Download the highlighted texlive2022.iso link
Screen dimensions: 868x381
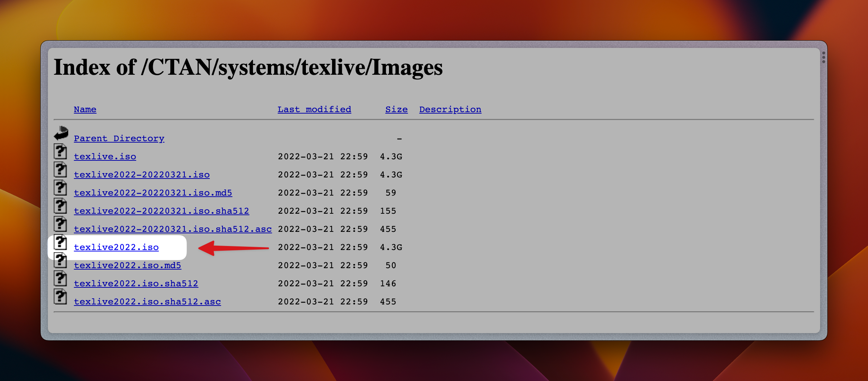(116, 247)
